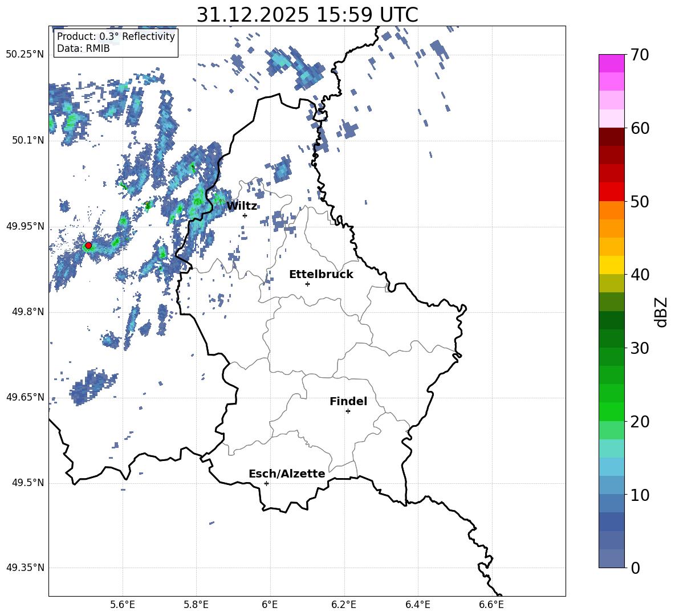675x616 pixels.
Task: Click the 20 value on the colorbar
Action: pyautogui.click(x=640, y=422)
